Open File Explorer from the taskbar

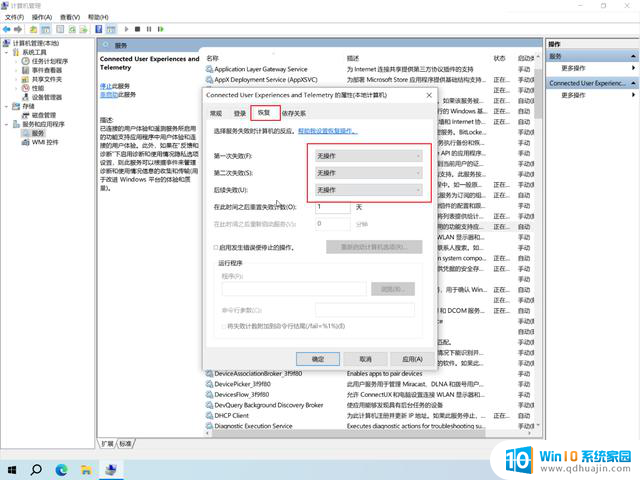tap(86, 470)
